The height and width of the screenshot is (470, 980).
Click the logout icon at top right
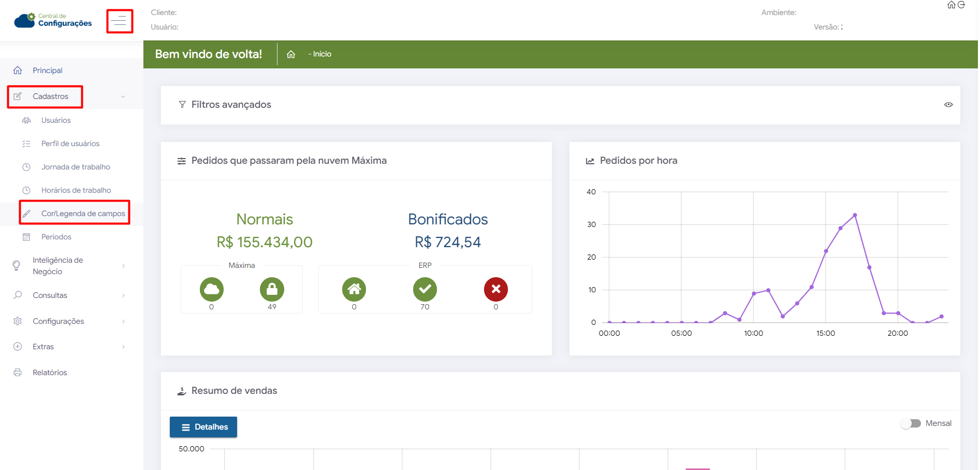pyautogui.click(x=961, y=5)
